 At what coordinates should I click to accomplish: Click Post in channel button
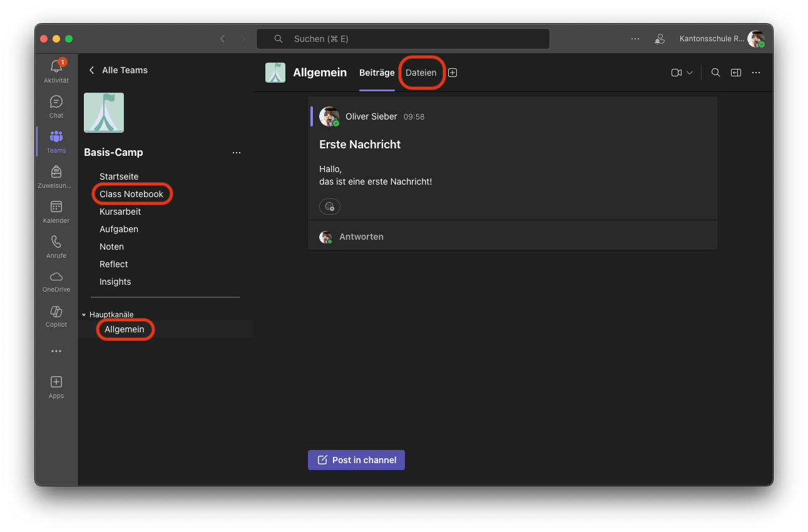(x=356, y=460)
